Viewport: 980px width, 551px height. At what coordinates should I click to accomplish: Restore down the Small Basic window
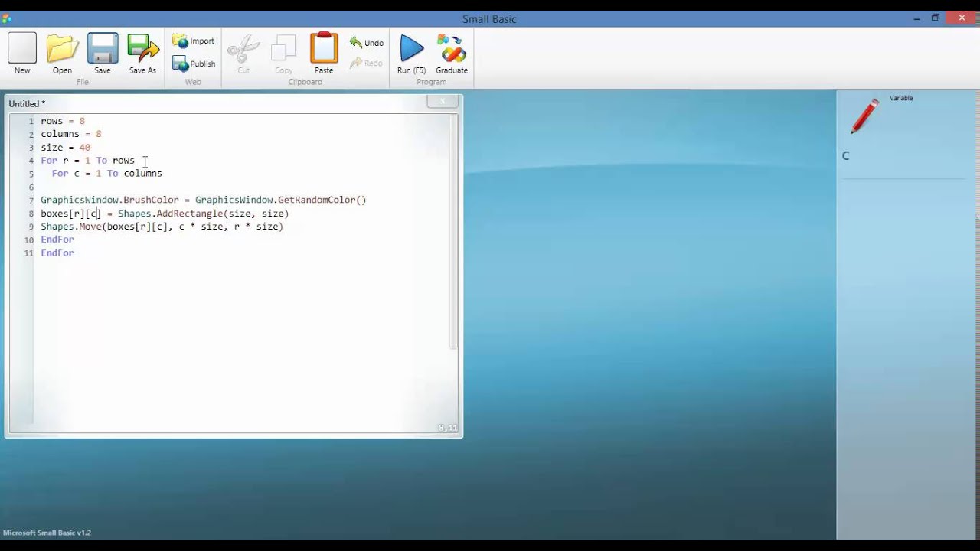tap(936, 18)
